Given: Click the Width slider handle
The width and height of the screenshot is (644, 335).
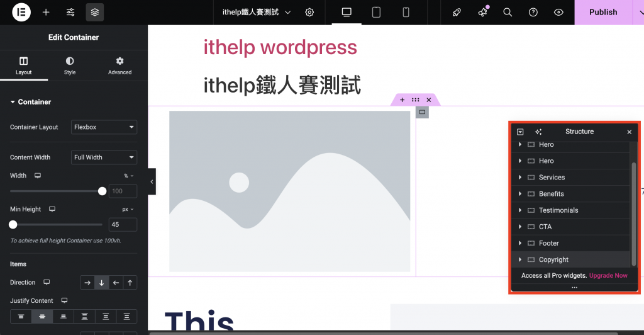Looking at the screenshot, I should 103,191.
